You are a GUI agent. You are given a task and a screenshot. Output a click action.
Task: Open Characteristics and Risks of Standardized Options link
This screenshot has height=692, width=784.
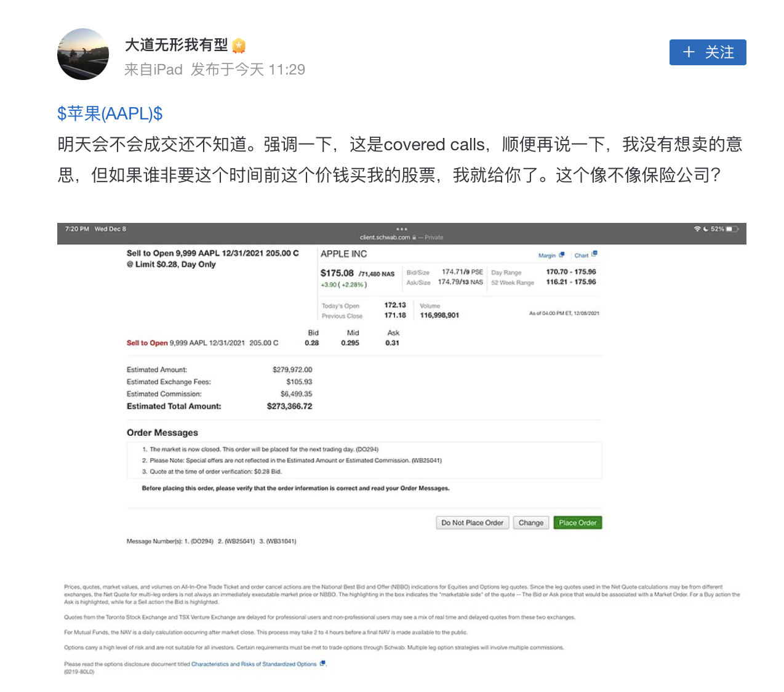coord(254,664)
